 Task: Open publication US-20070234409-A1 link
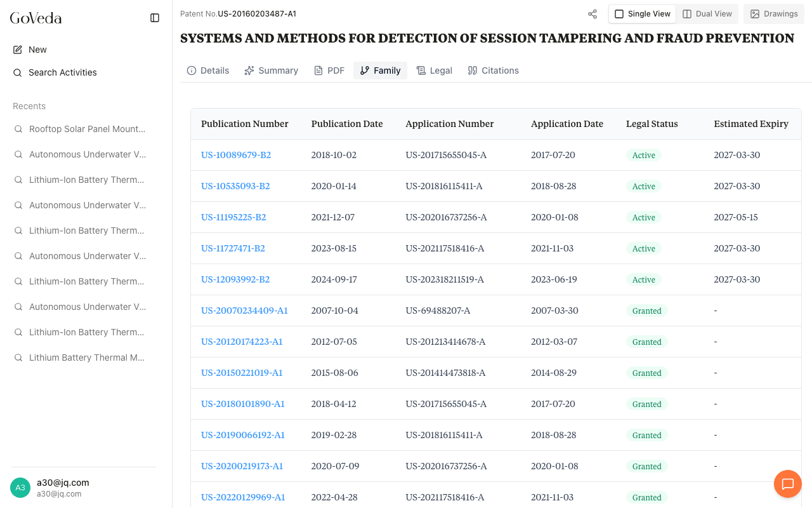244,311
